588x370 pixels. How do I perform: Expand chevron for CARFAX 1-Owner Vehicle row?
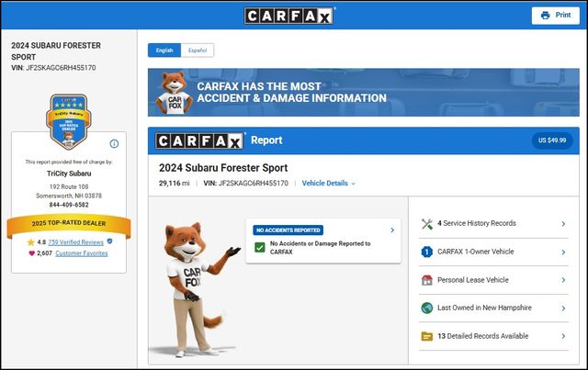pos(563,252)
